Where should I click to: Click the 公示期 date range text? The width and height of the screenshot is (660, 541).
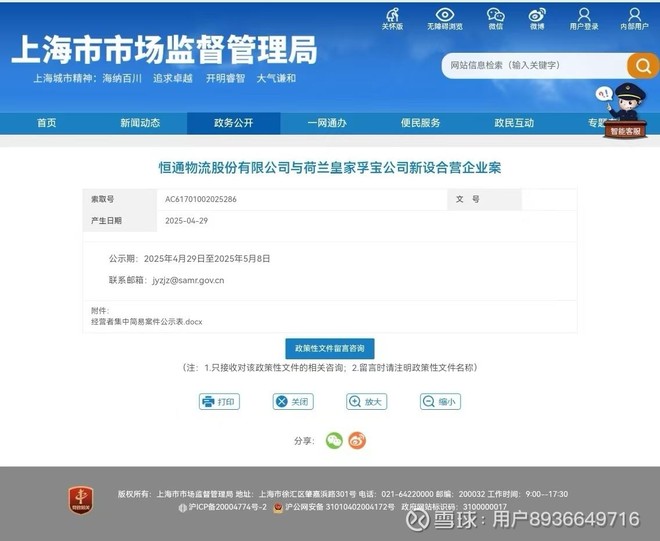pos(189,259)
